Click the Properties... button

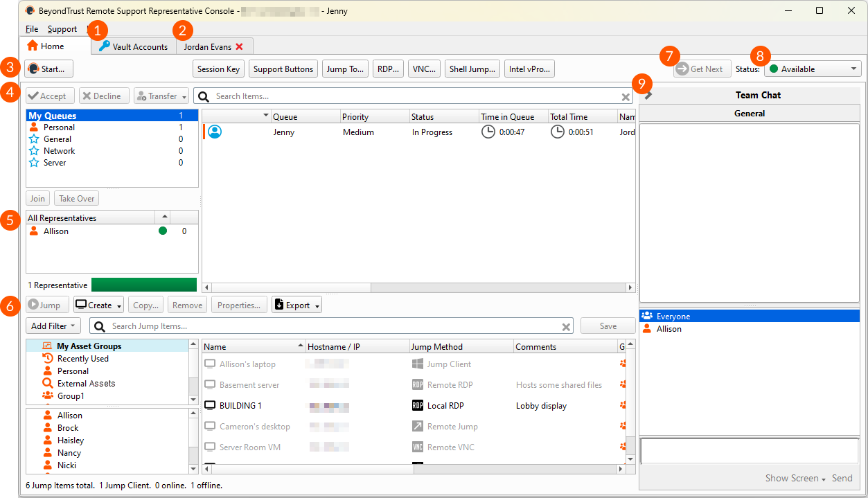tap(239, 305)
